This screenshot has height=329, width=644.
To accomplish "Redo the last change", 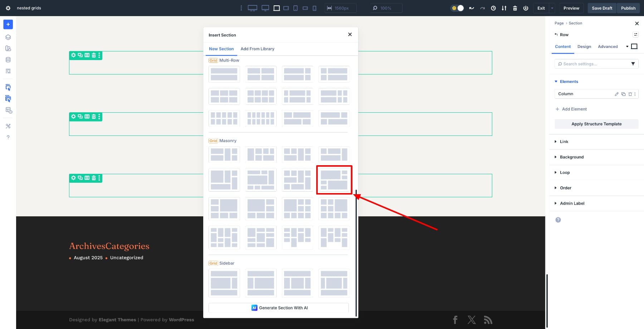I will (x=483, y=8).
